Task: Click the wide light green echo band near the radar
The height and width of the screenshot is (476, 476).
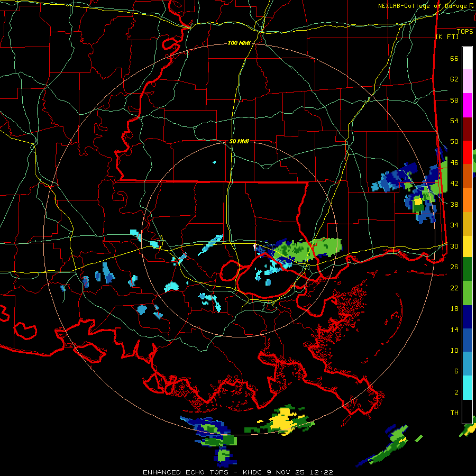Action: click(307, 250)
